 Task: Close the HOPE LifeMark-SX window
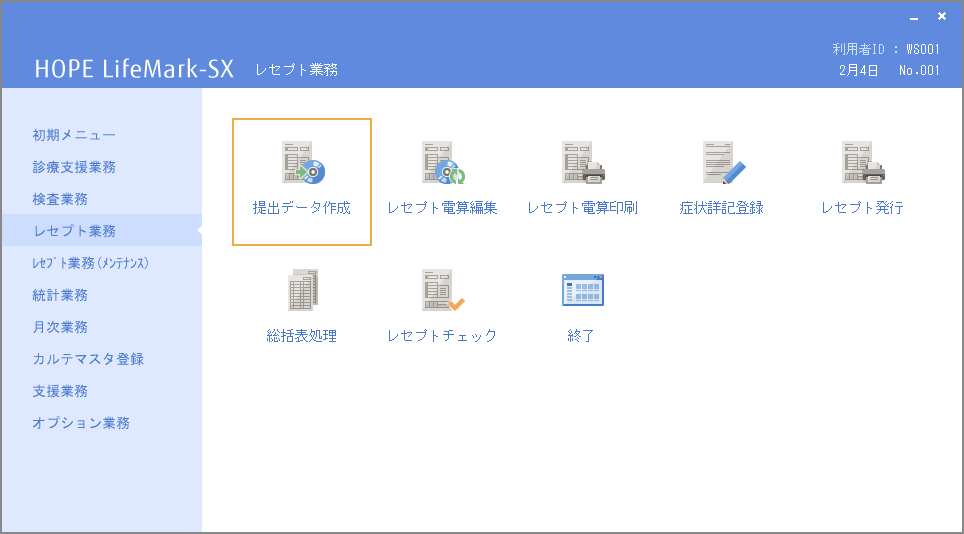pyautogui.click(x=942, y=17)
